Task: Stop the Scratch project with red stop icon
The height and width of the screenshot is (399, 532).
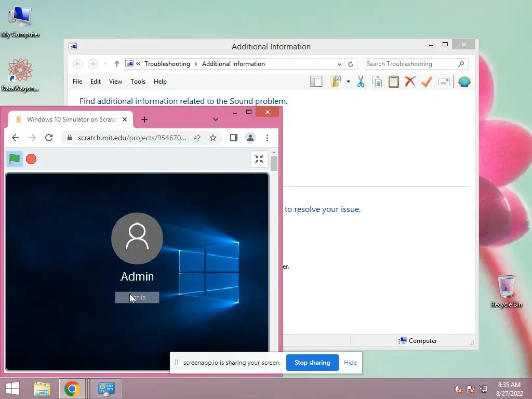Action: coord(31,159)
